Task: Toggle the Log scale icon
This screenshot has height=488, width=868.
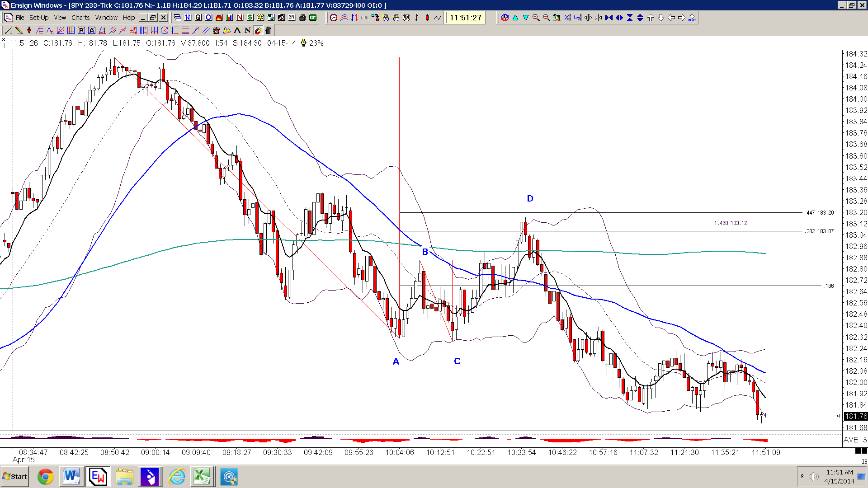Action: (x=577, y=18)
